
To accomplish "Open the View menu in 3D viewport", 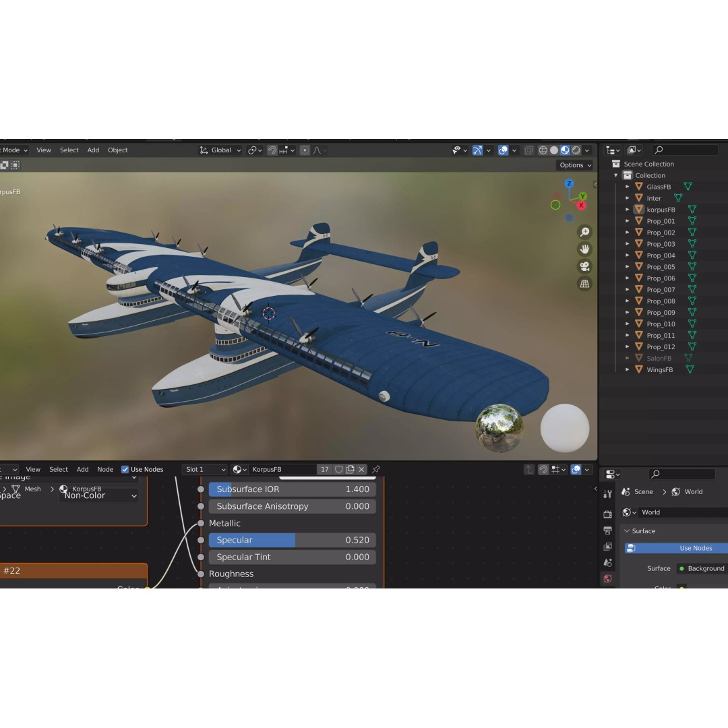I will tap(44, 150).
